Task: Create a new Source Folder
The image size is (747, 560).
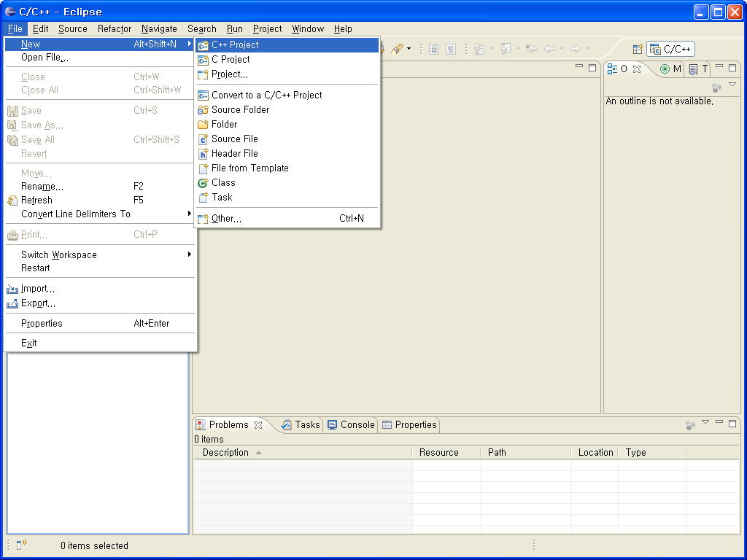Action: (287, 110)
